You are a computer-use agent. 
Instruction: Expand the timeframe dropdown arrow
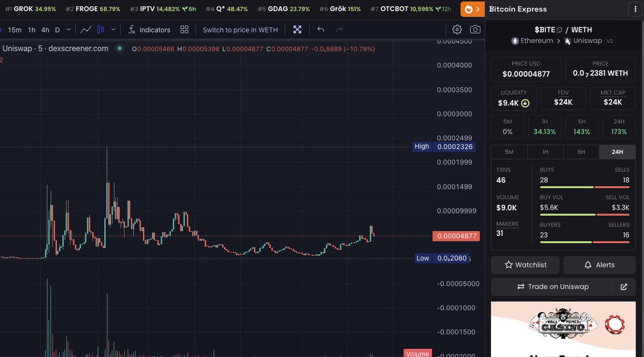[68, 30]
